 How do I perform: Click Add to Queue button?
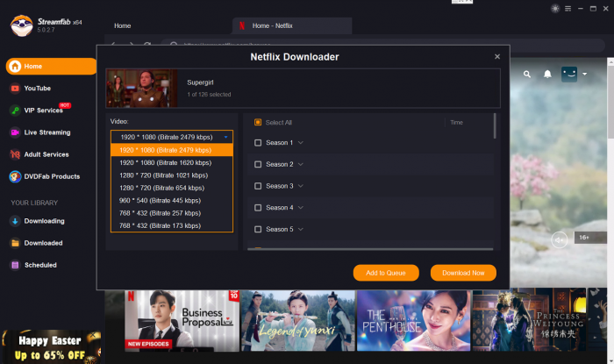(x=386, y=273)
